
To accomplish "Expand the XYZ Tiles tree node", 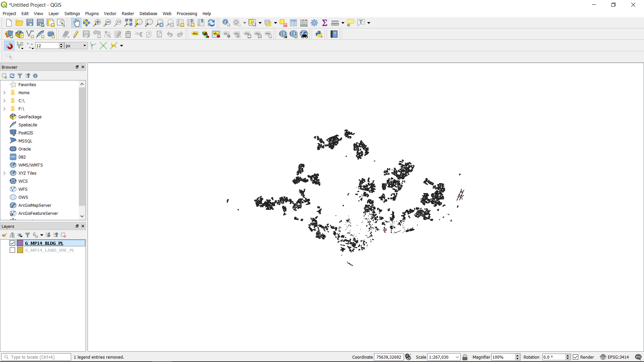I will point(4,173).
